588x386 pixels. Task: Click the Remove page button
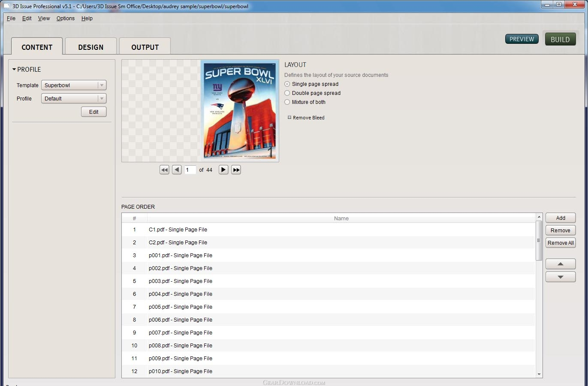(x=561, y=230)
